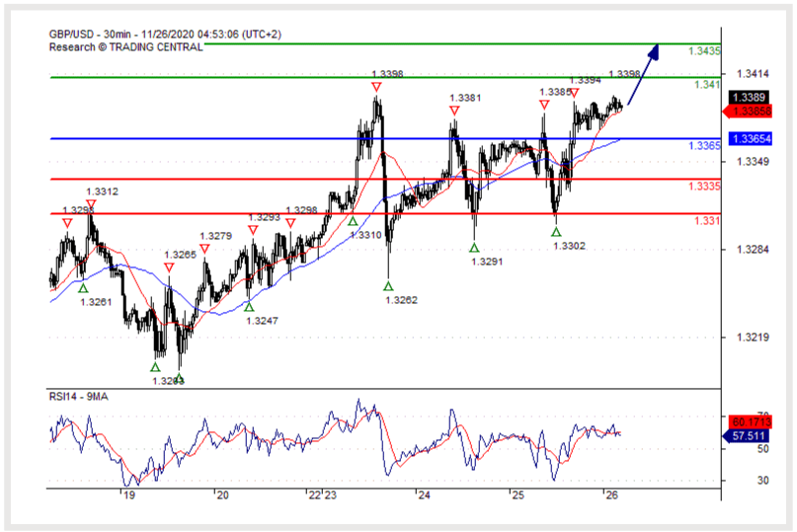
Task: Click the 1.3302 swing low label
Action: pyautogui.click(x=569, y=246)
